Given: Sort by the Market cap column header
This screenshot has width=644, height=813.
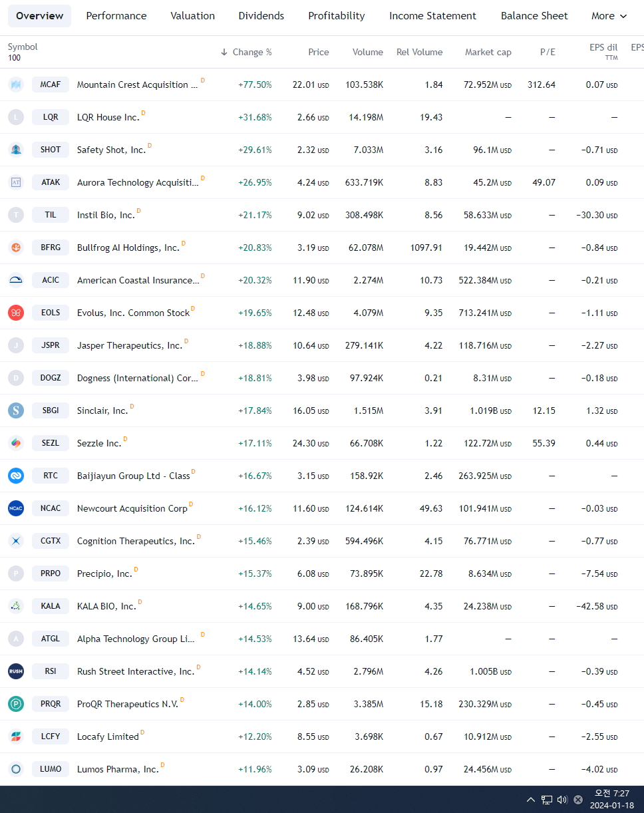Looking at the screenshot, I should point(488,52).
